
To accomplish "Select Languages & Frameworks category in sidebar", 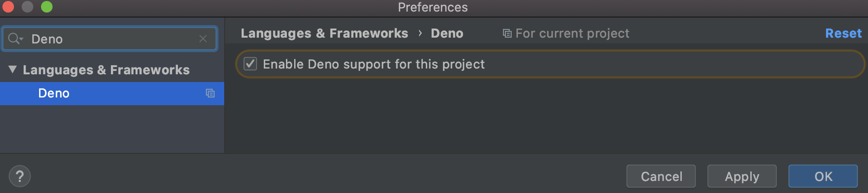I will click(106, 70).
